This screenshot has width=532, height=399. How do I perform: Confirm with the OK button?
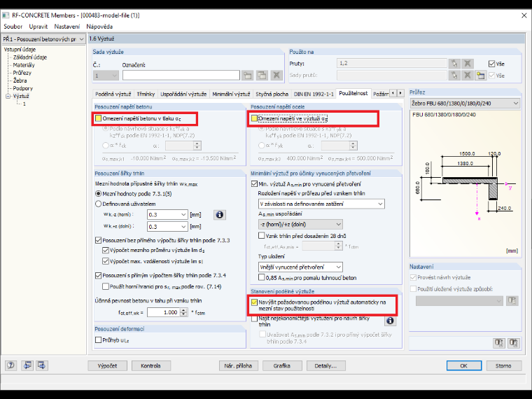click(x=464, y=365)
